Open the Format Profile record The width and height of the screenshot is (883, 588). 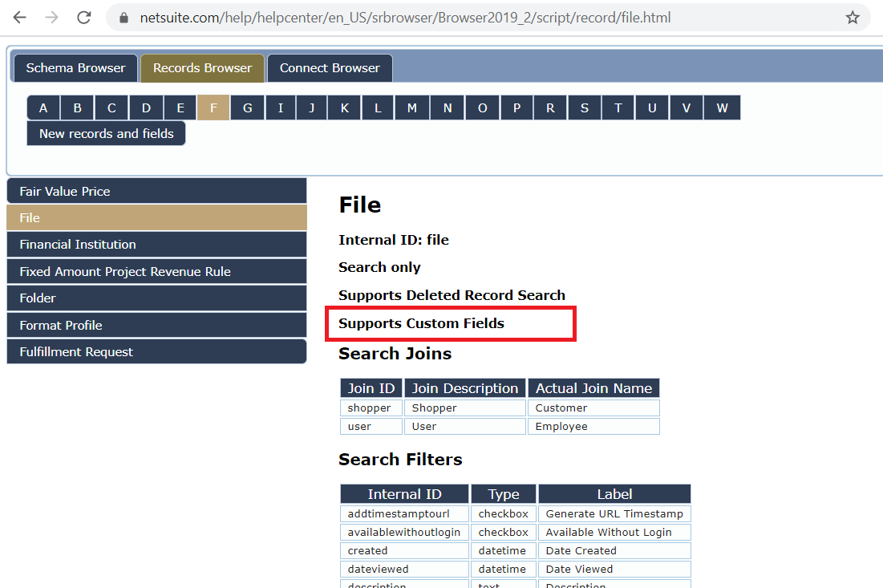(x=156, y=324)
